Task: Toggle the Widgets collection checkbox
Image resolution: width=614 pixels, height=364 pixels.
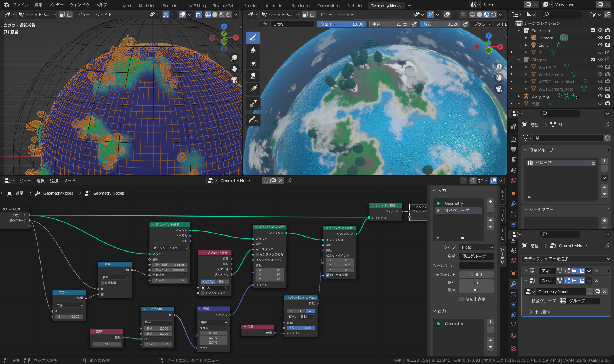Action: pyautogui.click(x=593, y=60)
